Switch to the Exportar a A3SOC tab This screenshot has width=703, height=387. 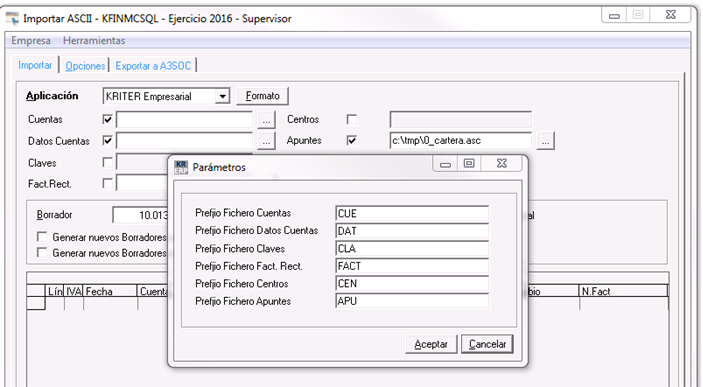pyautogui.click(x=153, y=66)
